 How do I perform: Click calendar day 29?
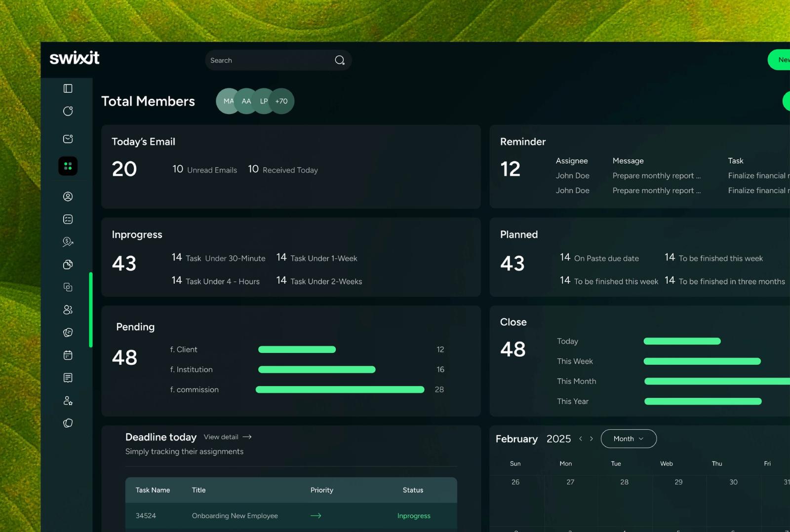(678, 482)
